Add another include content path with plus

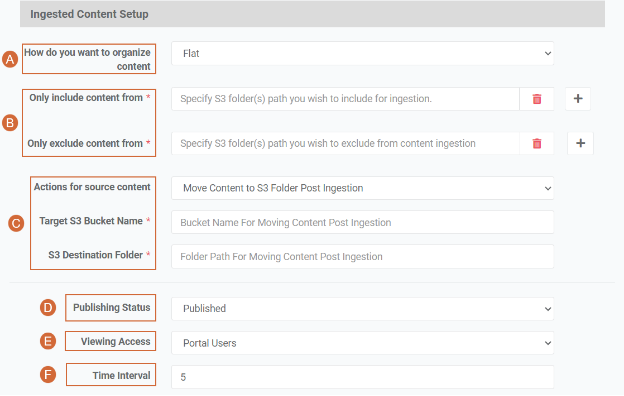click(x=578, y=99)
